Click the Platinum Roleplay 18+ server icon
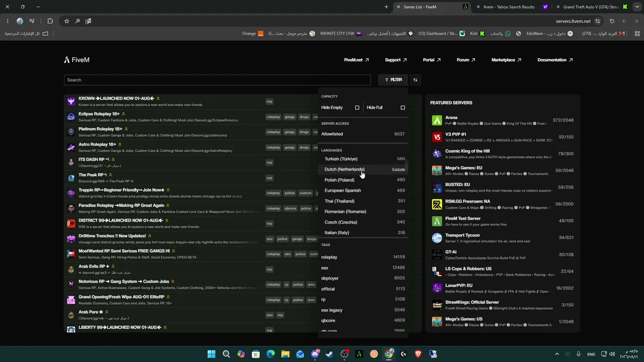 (x=71, y=132)
